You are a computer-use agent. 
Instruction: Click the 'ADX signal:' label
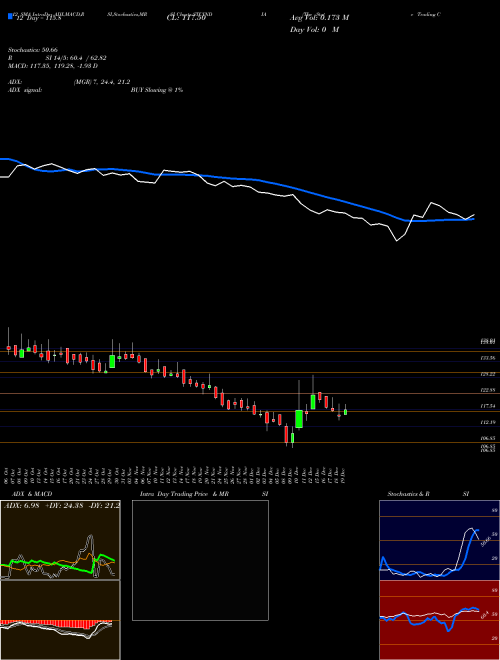[x=24, y=90]
